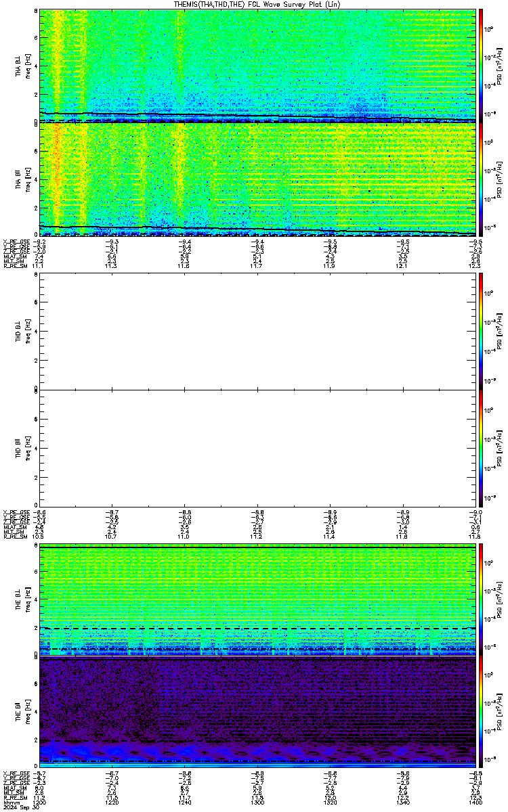Click the PSD unit label of bottom THE panel
The width and height of the screenshot is (508, 812).
tap(500, 713)
